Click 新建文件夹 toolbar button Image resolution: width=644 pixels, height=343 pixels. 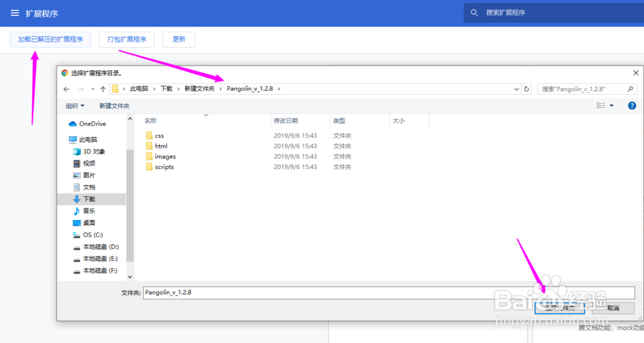coord(114,106)
